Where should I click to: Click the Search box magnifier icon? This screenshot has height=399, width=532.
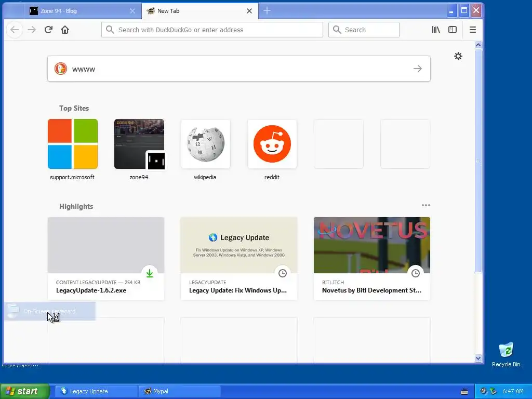point(337,30)
